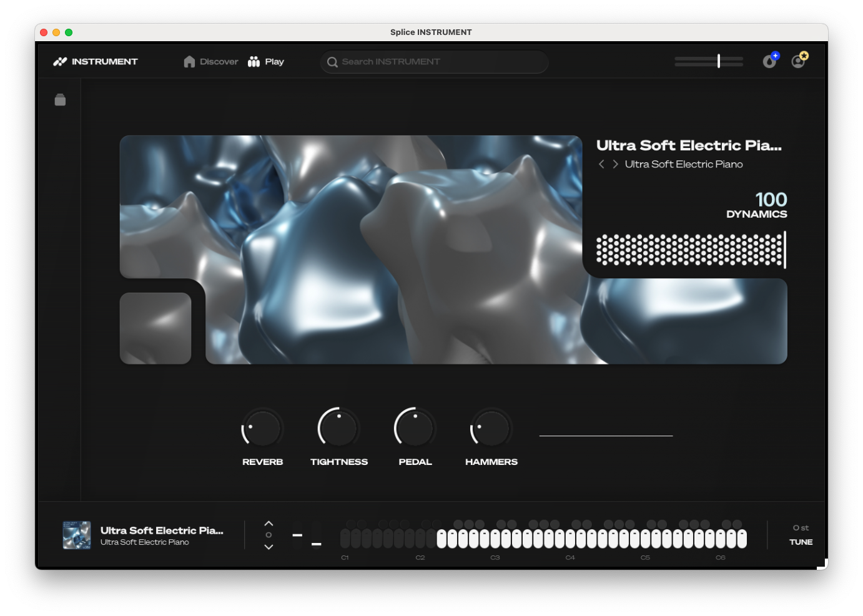
Task: Click the Dynamics dotted meter
Action: pos(690,250)
